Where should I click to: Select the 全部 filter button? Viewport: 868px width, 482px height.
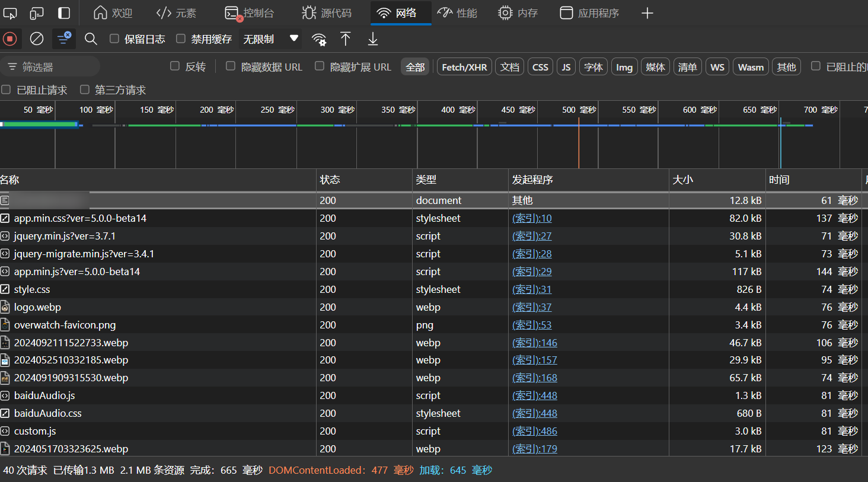(x=415, y=67)
